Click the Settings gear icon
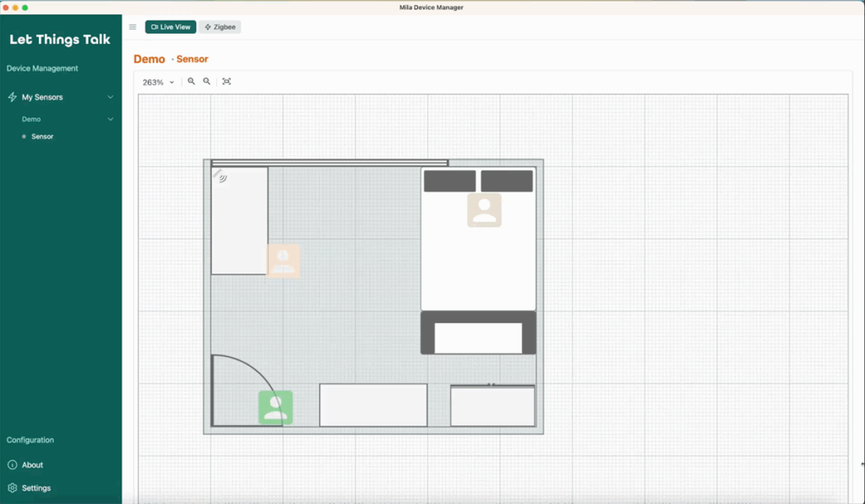 [x=12, y=488]
